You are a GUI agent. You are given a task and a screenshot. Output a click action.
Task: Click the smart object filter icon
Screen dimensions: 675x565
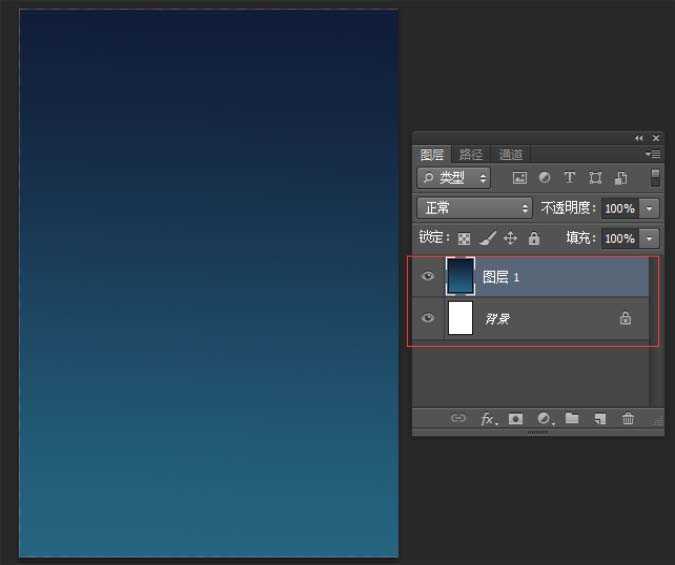point(620,178)
